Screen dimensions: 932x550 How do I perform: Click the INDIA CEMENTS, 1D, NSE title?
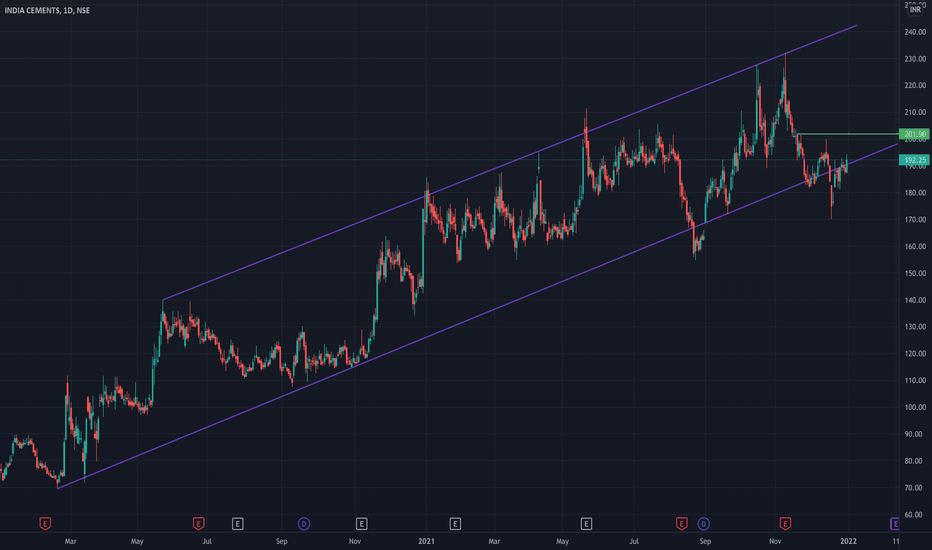pyautogui.click(x=48, y=11)
